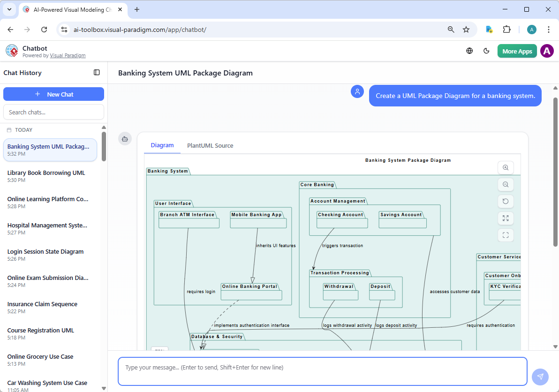Reset the diagram view with the rotate icon
The image size is (559, 392).
pos(506,201)
